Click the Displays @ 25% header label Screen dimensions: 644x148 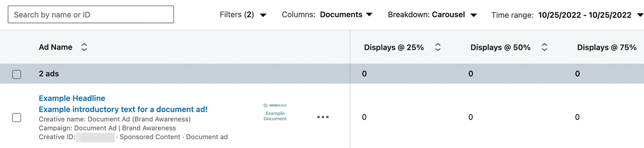(x=394, y=47)
